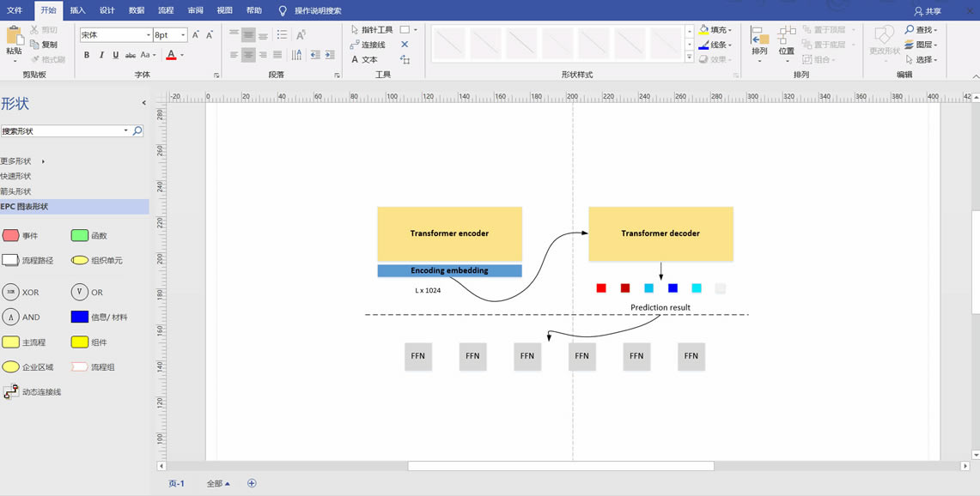The width and height of the screenshot is (980, 496).
Task: Switch to the Insert (插入) tab
Action: [77, 10]
